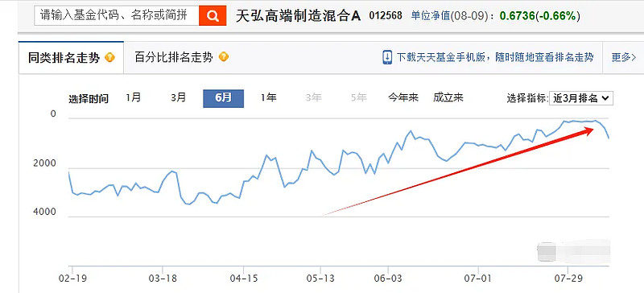This screenshot has width=644, height=293.
Task: Focus the fund code search field
Action: [x=117, y=15]
